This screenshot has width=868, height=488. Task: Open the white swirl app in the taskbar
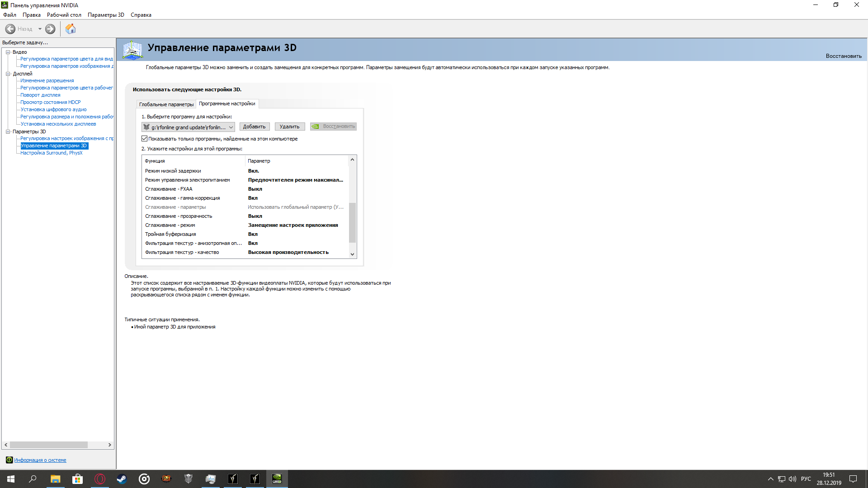pos(144,479)
